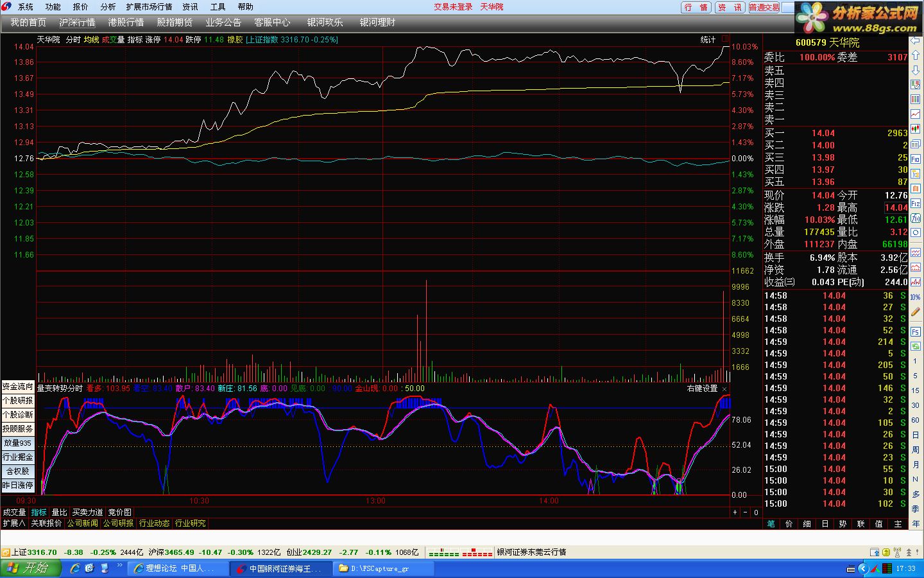Click the 资金流向 side button
This screenshot has height=578, width=924.
pos(17,387)
